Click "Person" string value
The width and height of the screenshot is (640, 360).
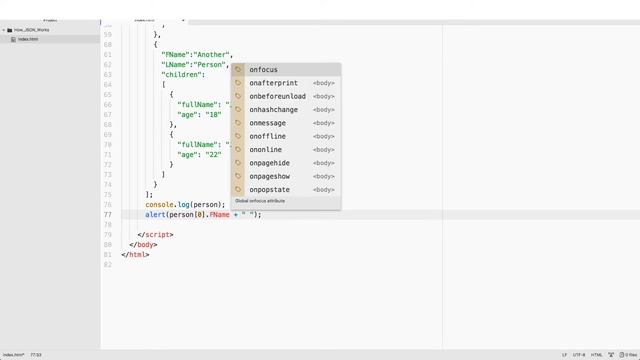209,64
